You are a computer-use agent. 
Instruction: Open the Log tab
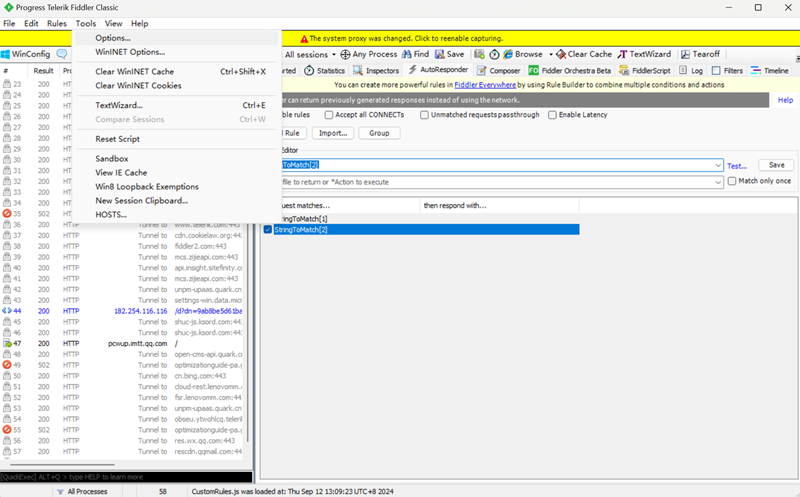click(x=691, y=70)
